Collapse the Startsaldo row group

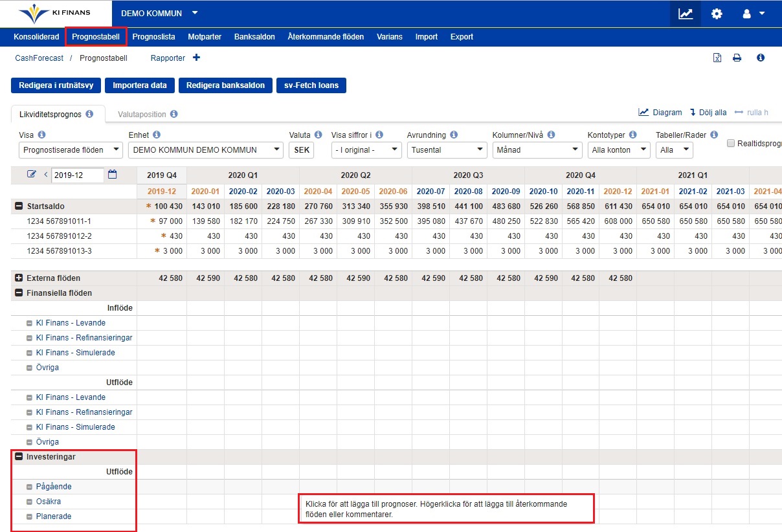click(19, 206)
